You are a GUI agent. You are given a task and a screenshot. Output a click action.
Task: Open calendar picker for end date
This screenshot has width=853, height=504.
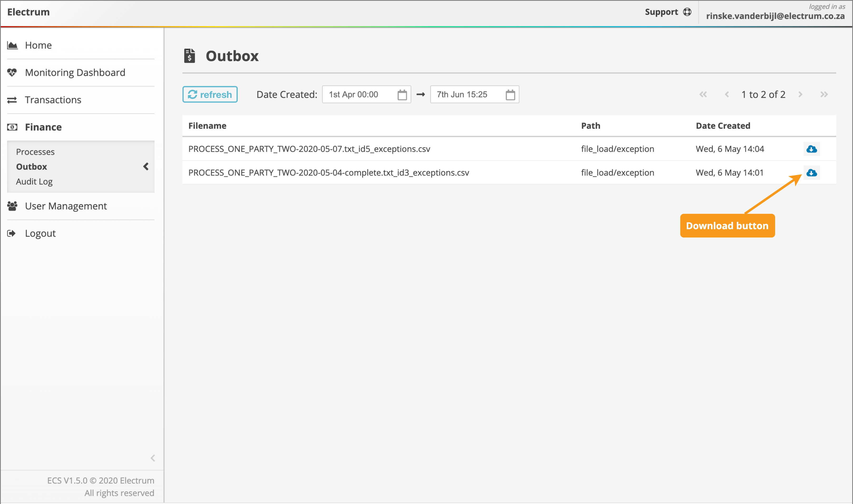tap(510, 95)
